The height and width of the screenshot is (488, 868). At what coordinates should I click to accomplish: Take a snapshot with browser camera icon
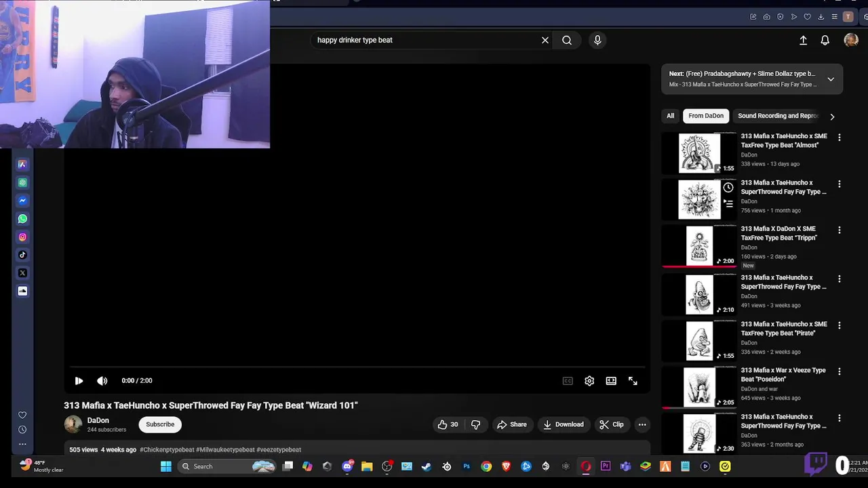pos(766,17)
